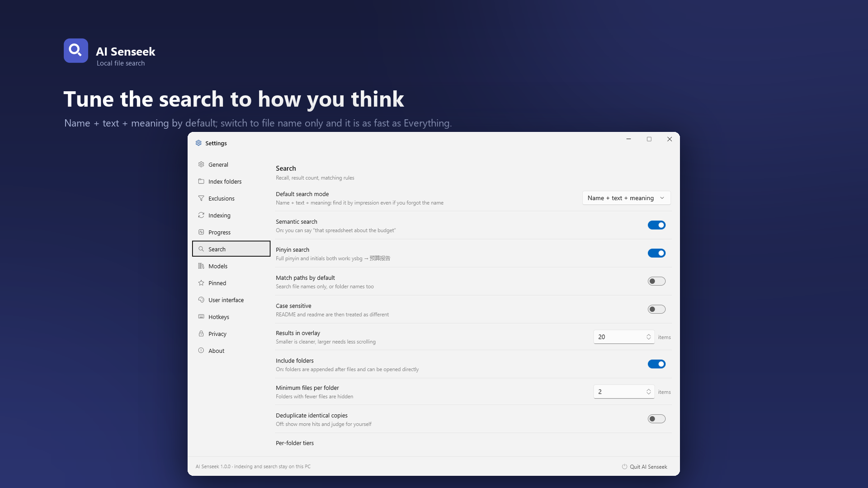Close the Settings window
This screenshot has width=868, height=488.
pos(670,139)
